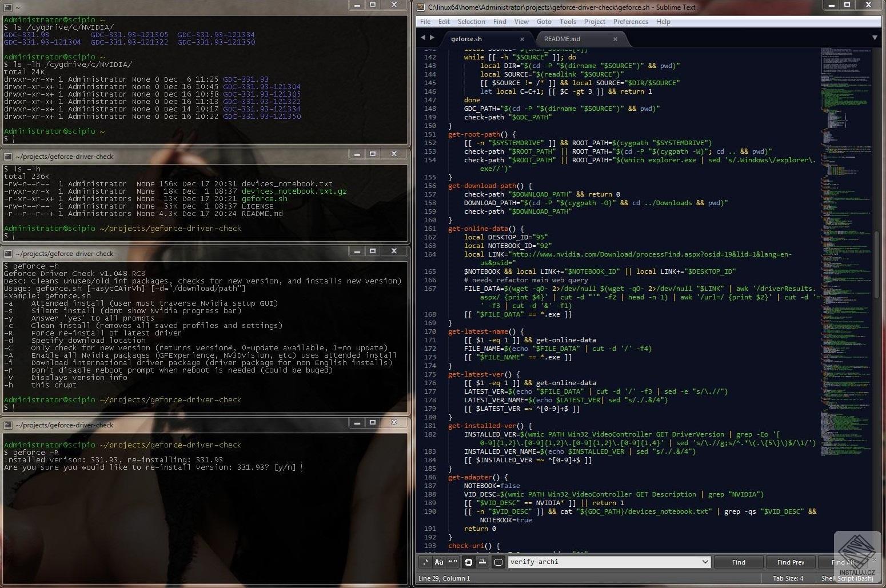The width and height of the screenshot is (886, 588).
Task: Toggle whole word matching in find bar
Action: point(453,562)
